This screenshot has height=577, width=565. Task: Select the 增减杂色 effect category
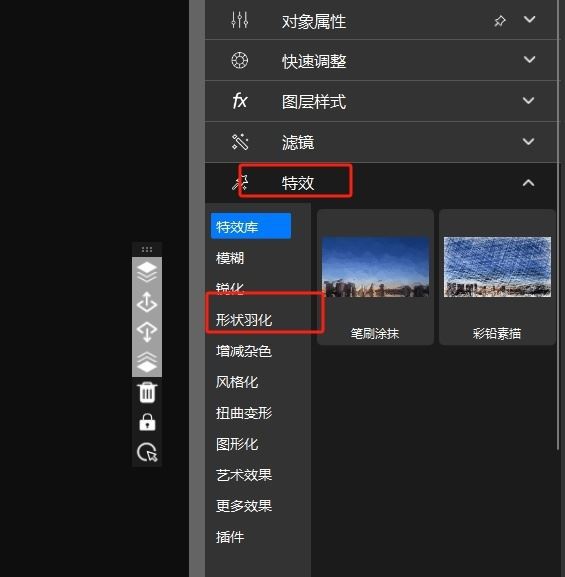point(244,351)
